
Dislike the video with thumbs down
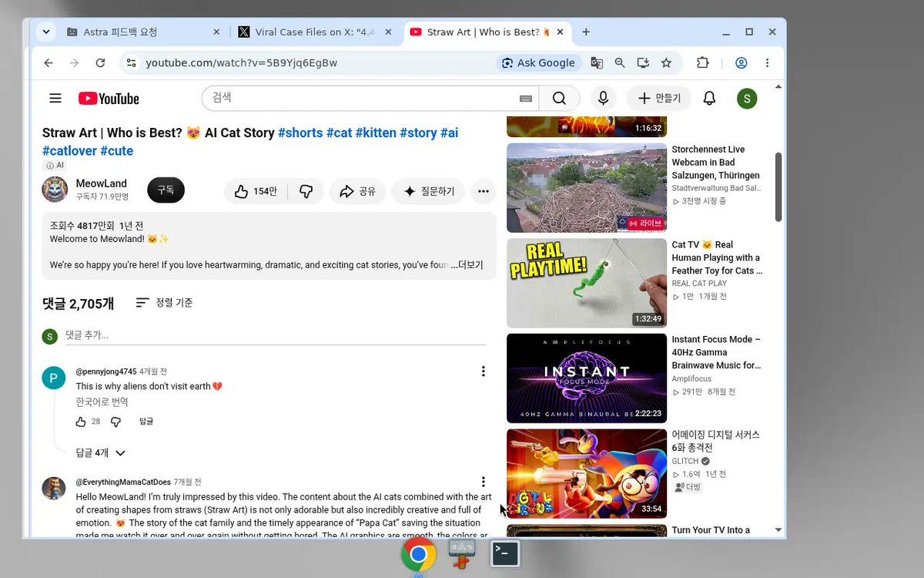pyautogui.click(x=306, y=191)
